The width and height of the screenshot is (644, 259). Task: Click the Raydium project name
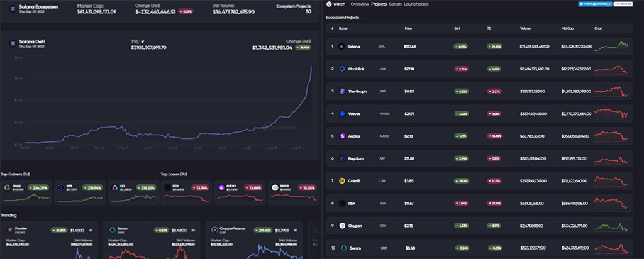355,158
